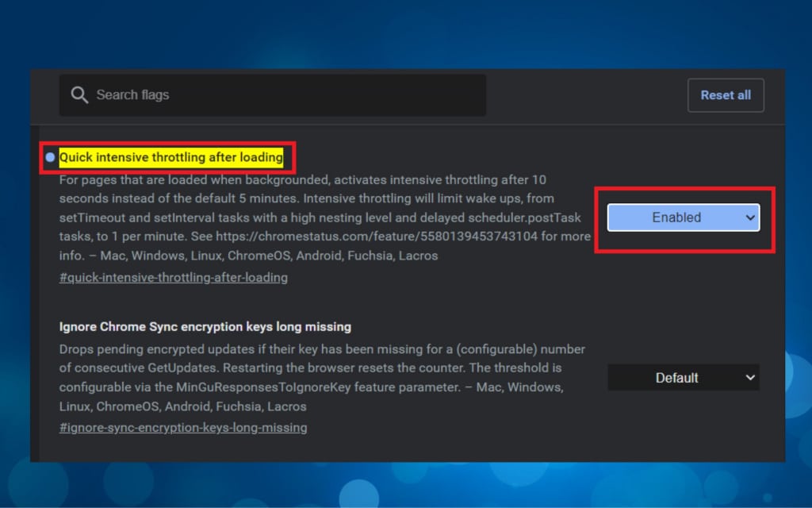The width and height of the screenshot is (812, 508).
Task: Open the #ignore-sync-encryption-keys-long-missing link
Action: coord(183,428)
